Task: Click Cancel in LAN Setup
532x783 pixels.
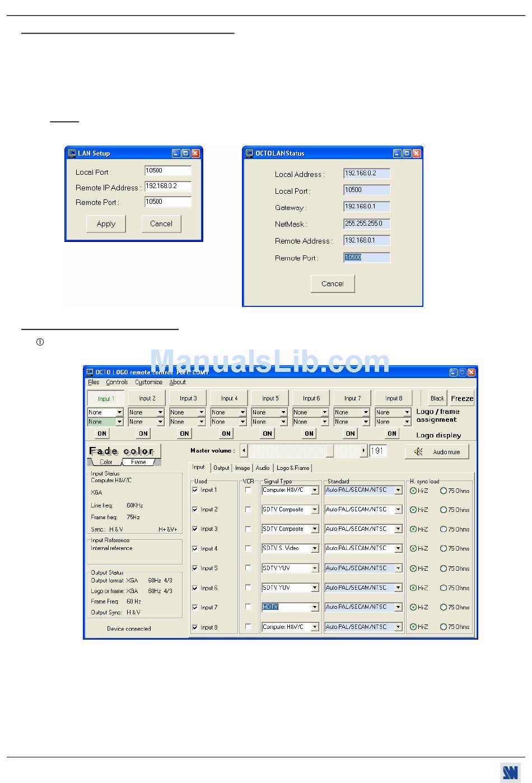Action: (x=161, y=223)
